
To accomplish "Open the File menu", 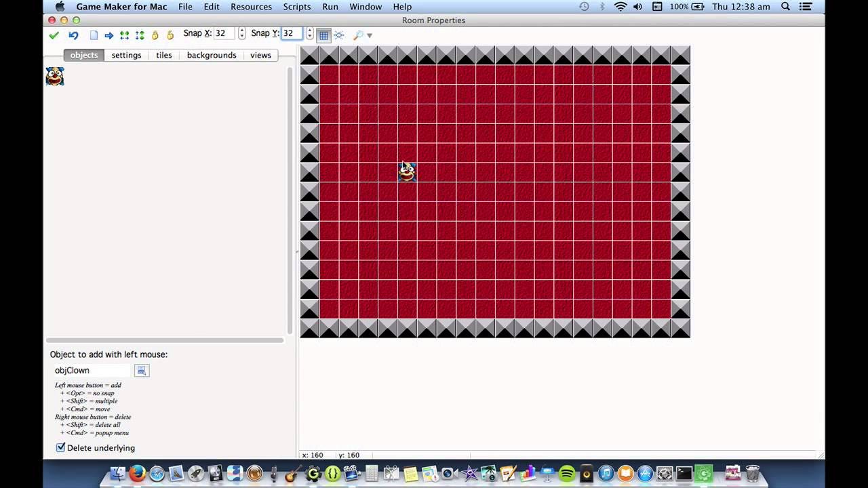I will click(x=185, y=7).
